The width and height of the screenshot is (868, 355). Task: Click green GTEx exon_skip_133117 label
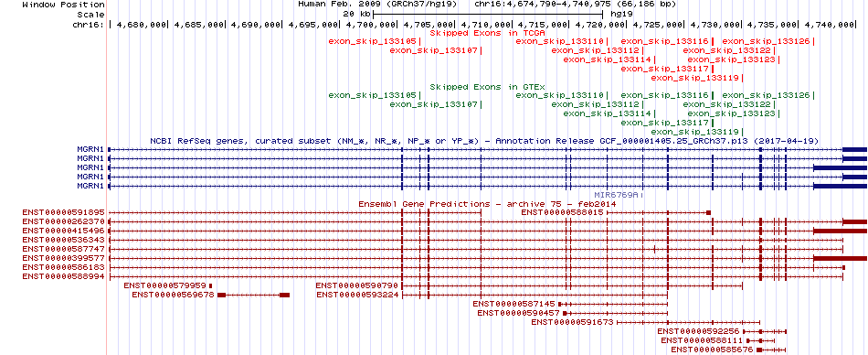click(x=665, y=123)
